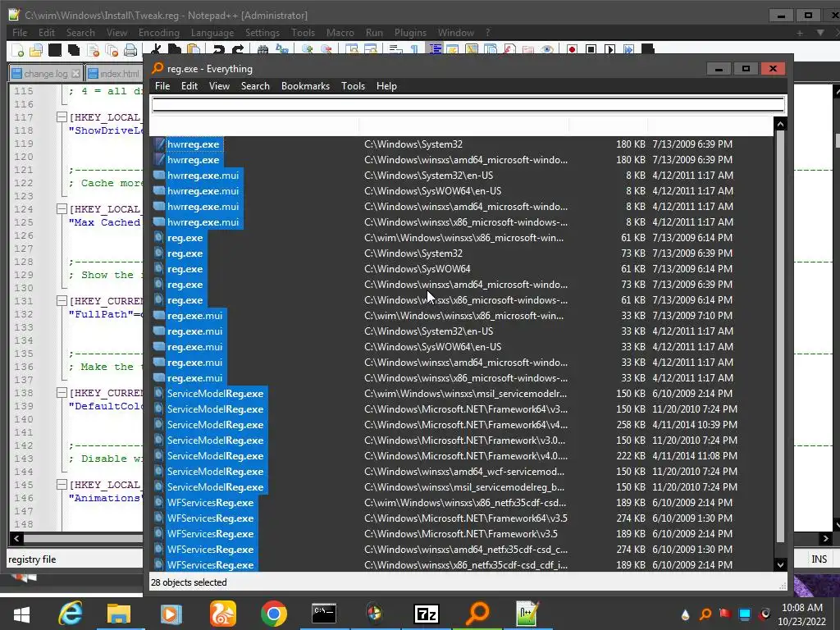This screenshot has height=630, width=840.
Task: Click plus button in Notepad++ menu bar
Action: 800,33
